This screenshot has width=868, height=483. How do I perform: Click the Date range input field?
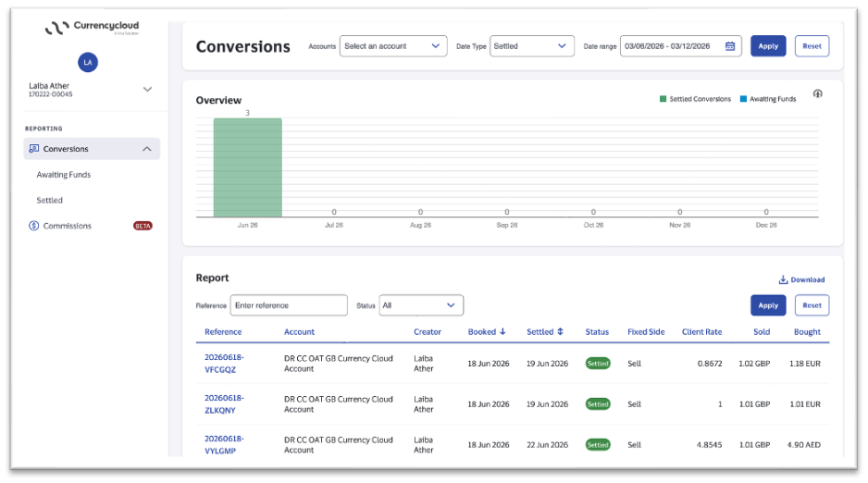click(x=680, y=46)
